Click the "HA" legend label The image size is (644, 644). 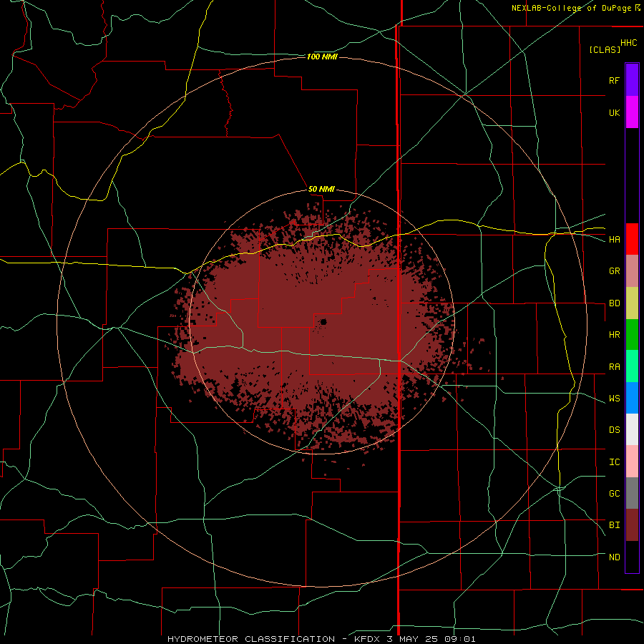pyautogui.click(x=614, y=240)
